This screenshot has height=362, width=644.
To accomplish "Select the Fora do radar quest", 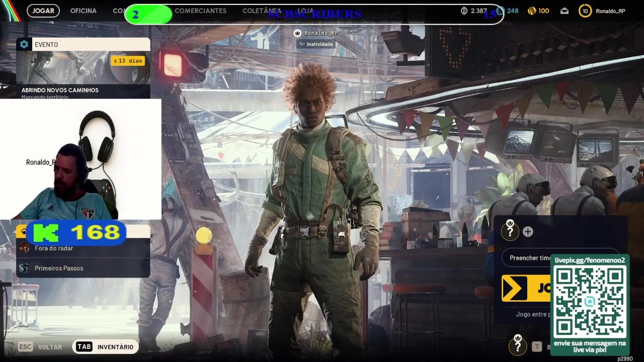I will (x=83, y=248).
